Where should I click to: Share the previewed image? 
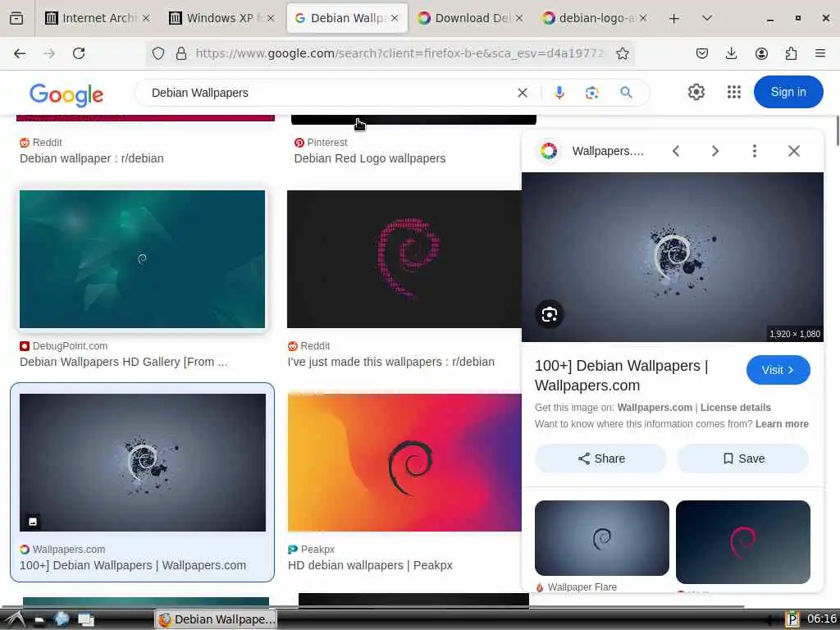[600, 459]
